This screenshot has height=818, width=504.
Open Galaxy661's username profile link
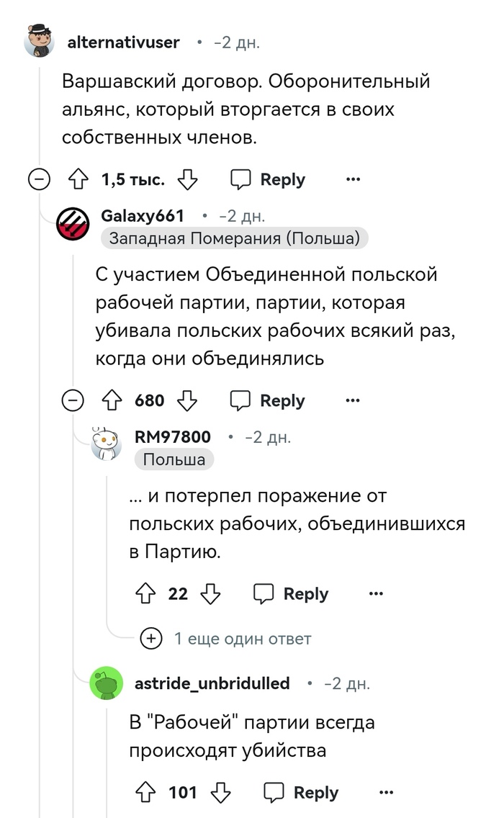pyautogui.click(x=143, y=215)
